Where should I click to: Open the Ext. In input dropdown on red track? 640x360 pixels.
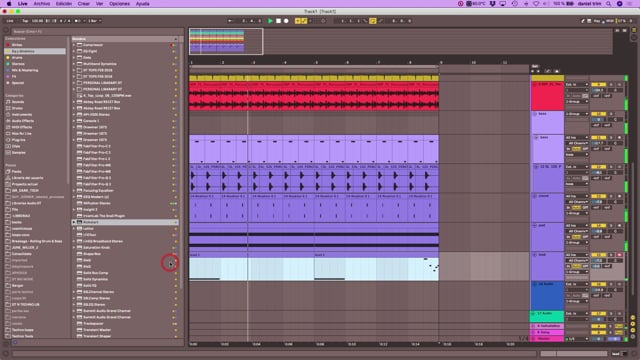point(577,84)
